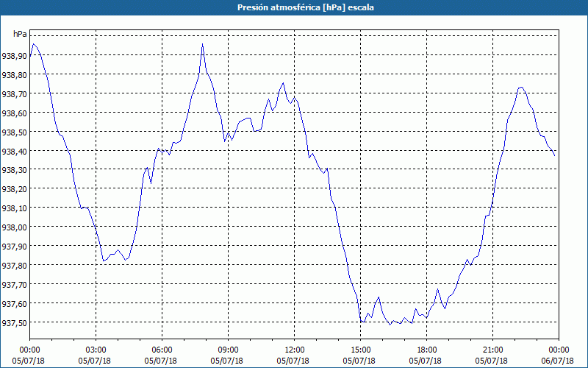Click the 05/07/18 date under 09:00
The image size is (588, 368).
227,361
